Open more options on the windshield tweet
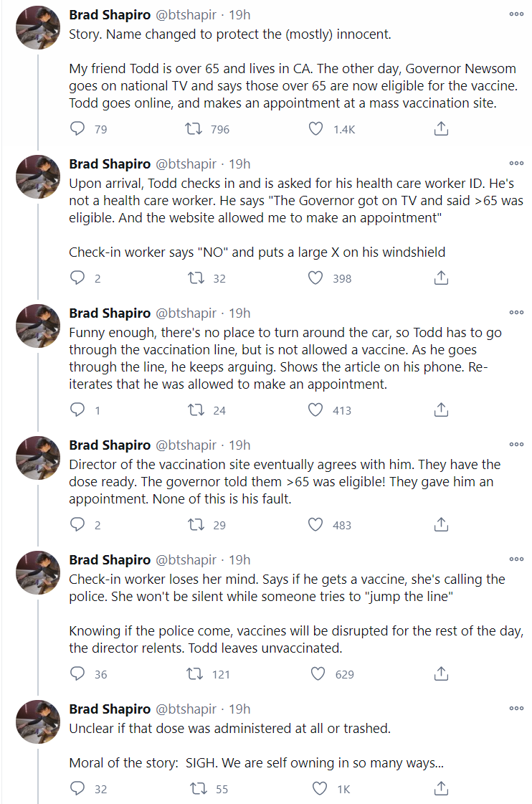 516,164
